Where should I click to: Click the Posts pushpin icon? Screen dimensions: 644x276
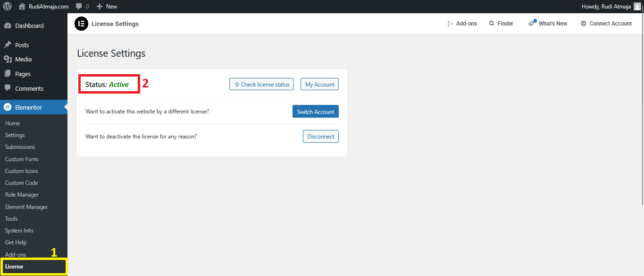(8, 45)
